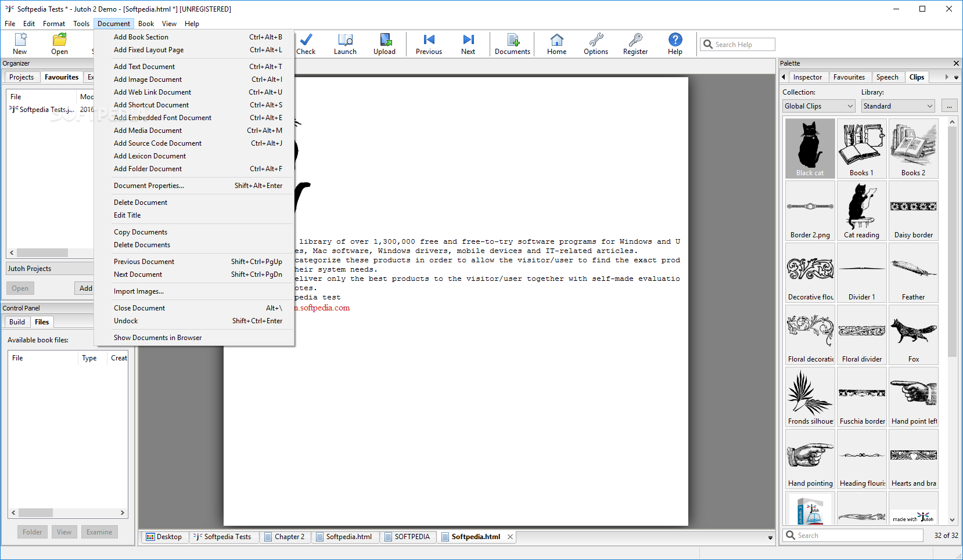Open Options wrench icon
963x560 pixels.
(596, 44)
